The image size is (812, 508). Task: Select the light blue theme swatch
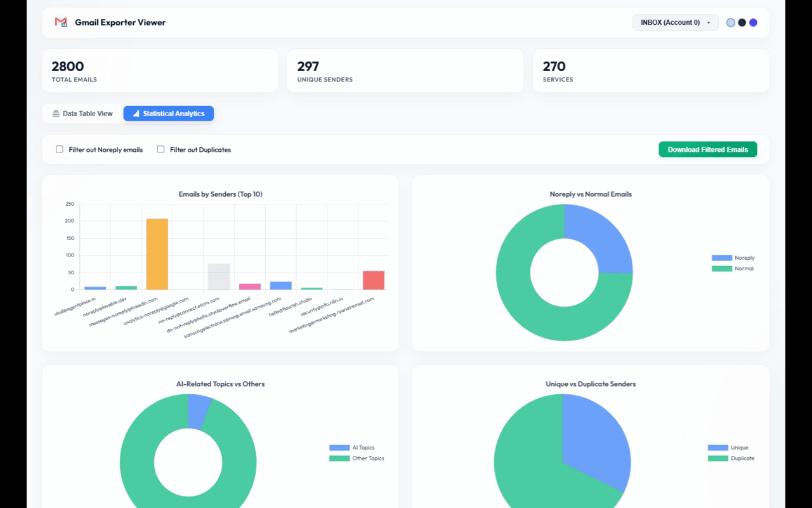click(731, 22)
